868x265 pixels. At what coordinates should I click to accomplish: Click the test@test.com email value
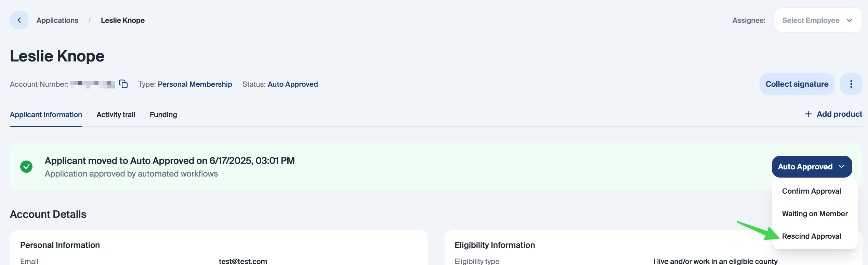243,261
